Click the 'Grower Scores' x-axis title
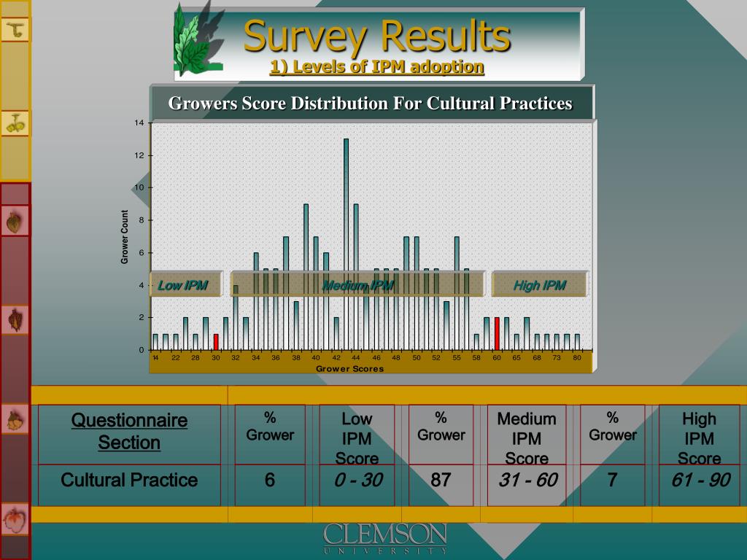Image resolution: width=747 pixels, height=560 pixels. pyautogui.click(x=349, y=368)
